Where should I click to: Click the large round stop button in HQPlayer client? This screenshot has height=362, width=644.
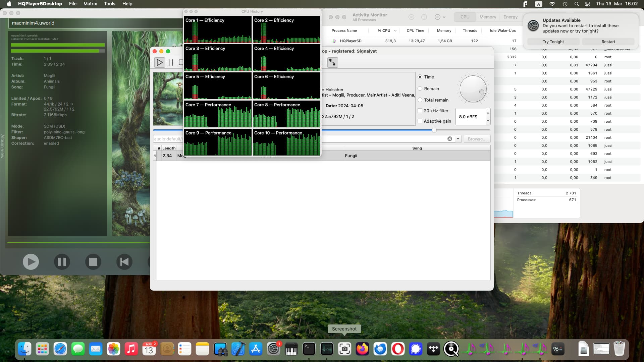[93, 262]
